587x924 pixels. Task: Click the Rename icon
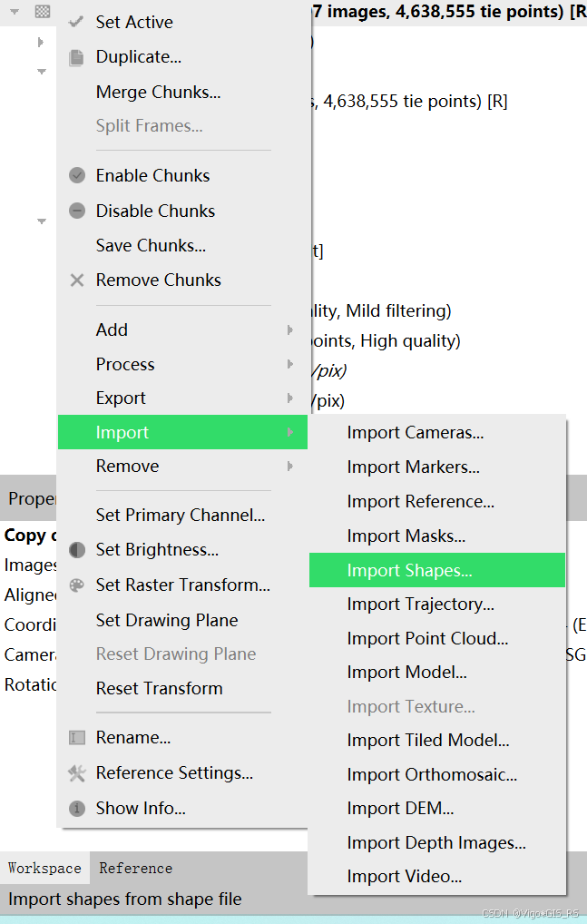click(x=77, y=738)
